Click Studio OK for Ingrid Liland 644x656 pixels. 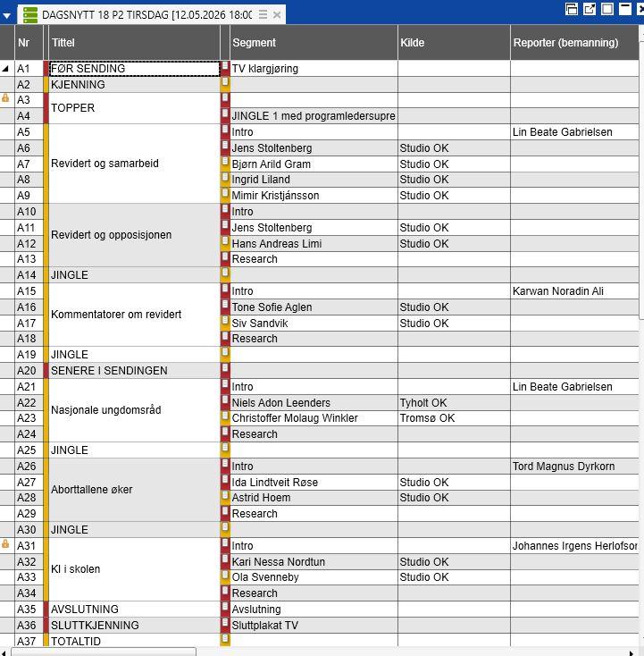point(454,180)
